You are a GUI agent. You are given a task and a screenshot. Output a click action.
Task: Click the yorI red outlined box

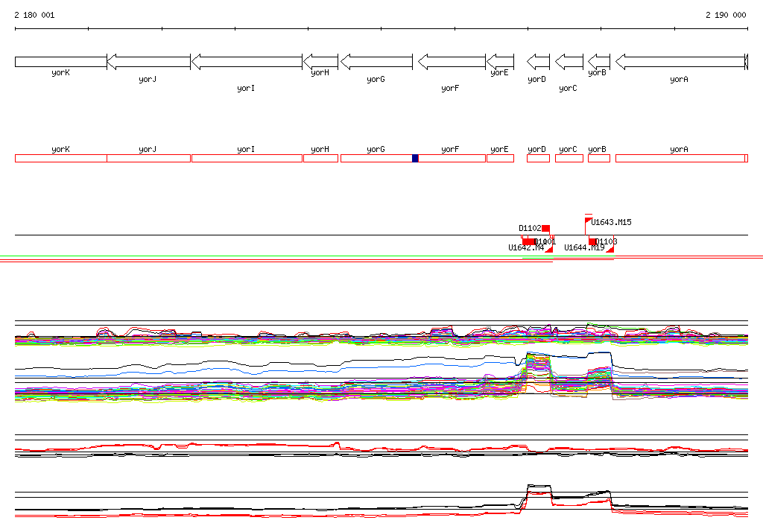click(247, 158)
